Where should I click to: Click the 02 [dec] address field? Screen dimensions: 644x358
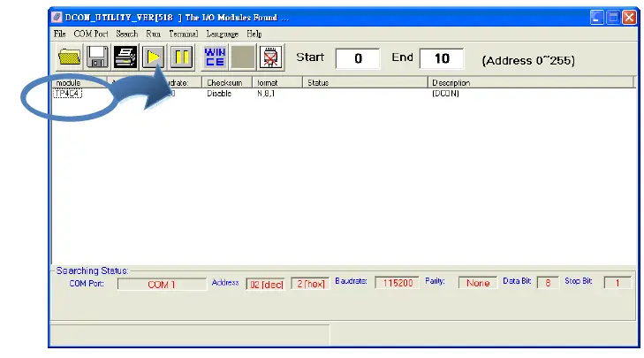click(x=266, y=284)
